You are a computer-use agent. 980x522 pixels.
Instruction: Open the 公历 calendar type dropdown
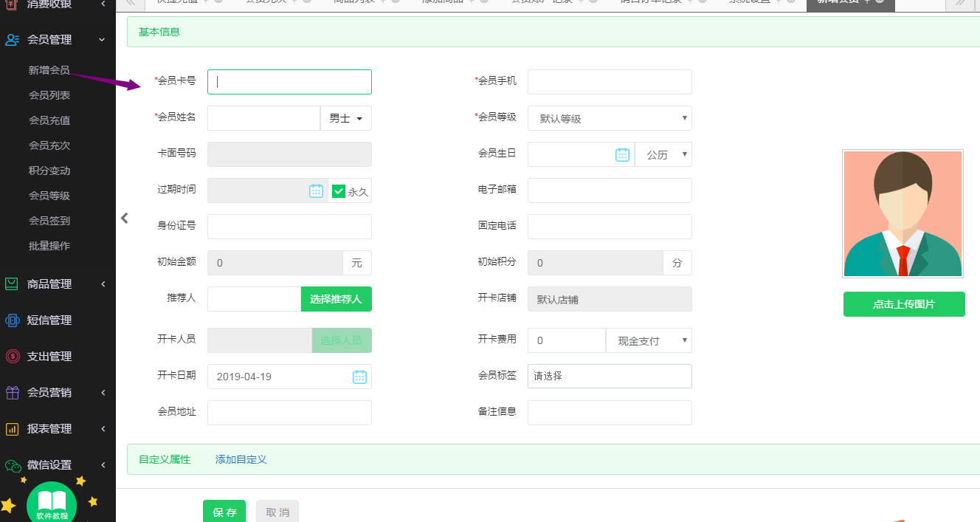663,154
